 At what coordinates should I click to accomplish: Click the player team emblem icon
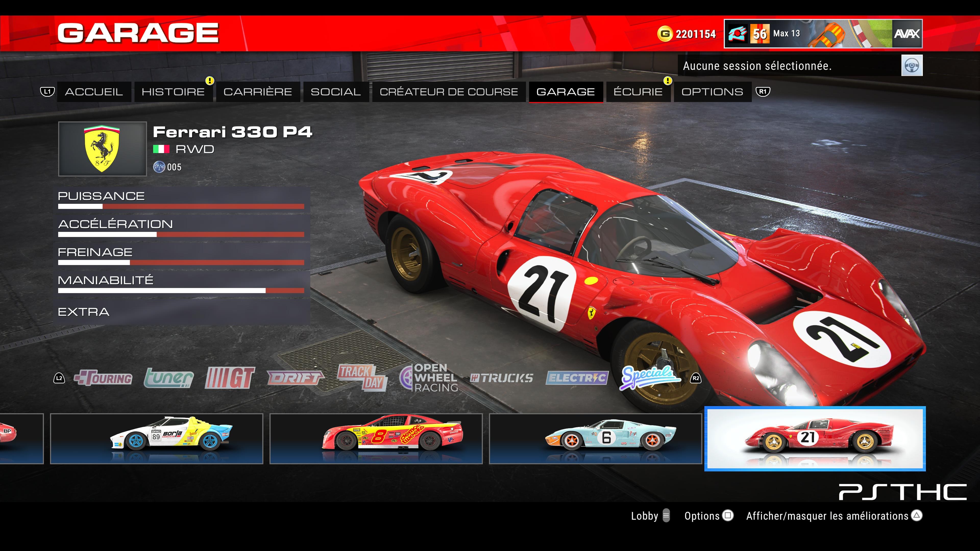tap(737, 34)
